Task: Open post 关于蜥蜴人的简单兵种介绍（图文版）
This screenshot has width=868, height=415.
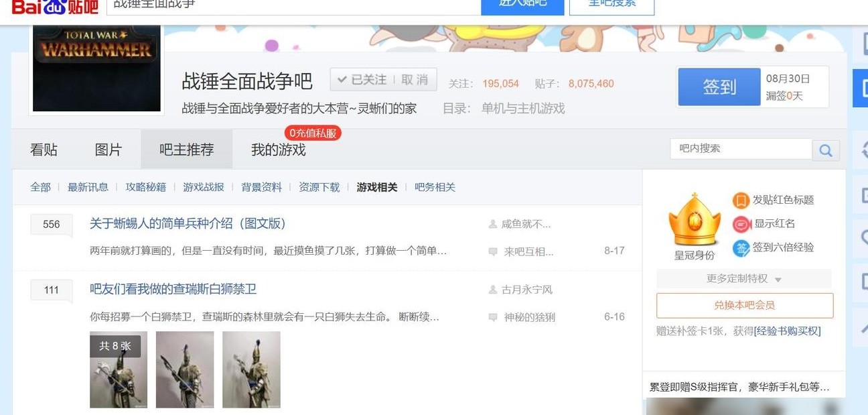Action: [x=188, y=224]
